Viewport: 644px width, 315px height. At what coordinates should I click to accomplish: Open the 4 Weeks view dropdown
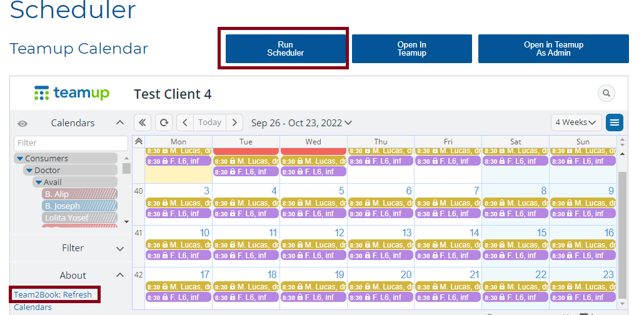tap(576, 122)
